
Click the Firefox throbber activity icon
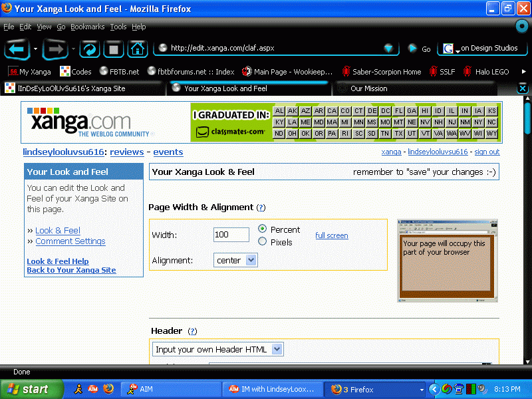[522, 26]
